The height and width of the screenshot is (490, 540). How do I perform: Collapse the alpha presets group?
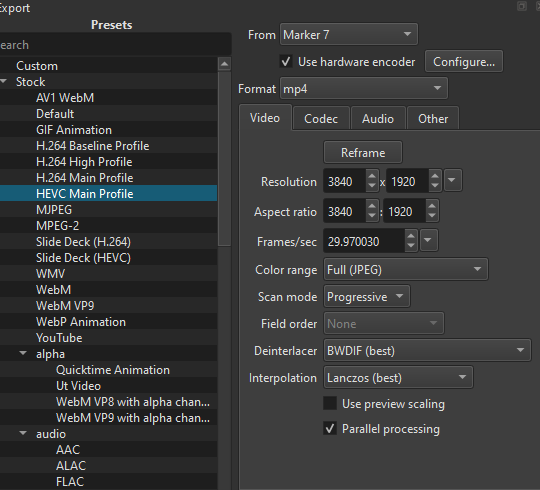(x=23, y=353)
